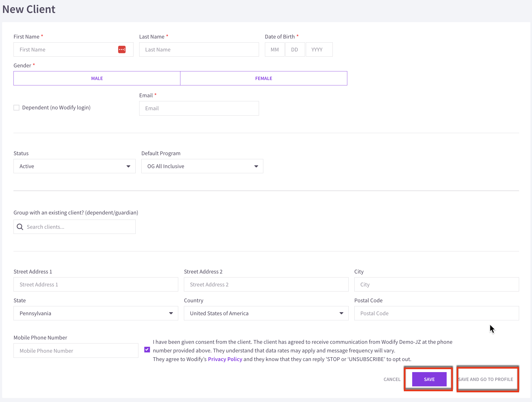Select FEMALE gender option
This screenshot has width=532, height=402.
264,78
